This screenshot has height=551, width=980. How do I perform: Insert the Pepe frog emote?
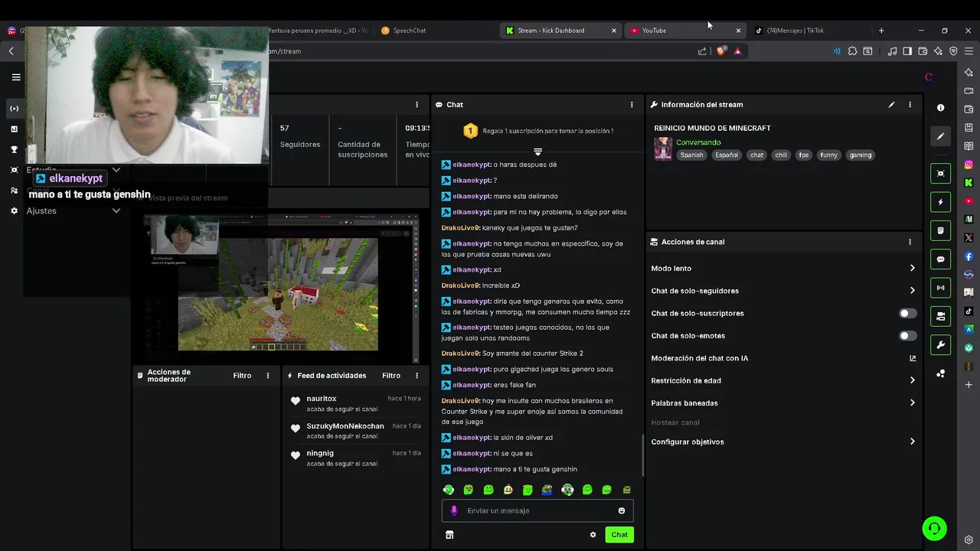pos(547,490)
